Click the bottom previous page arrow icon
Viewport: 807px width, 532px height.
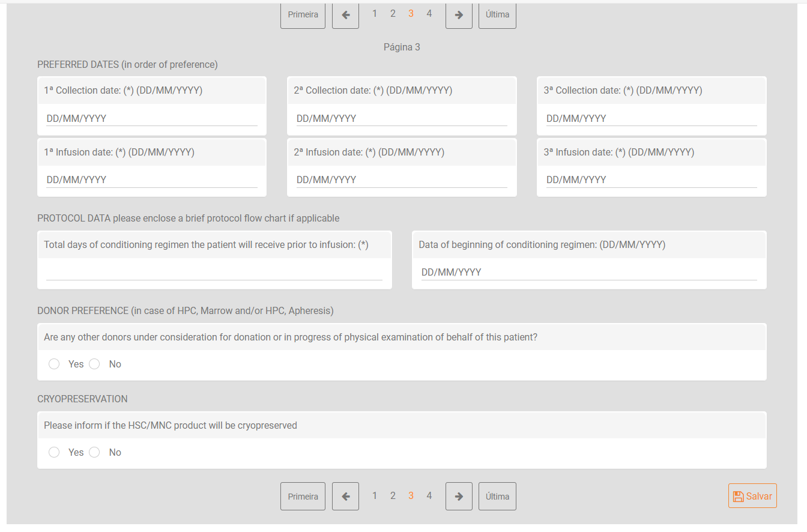point(345,497)
